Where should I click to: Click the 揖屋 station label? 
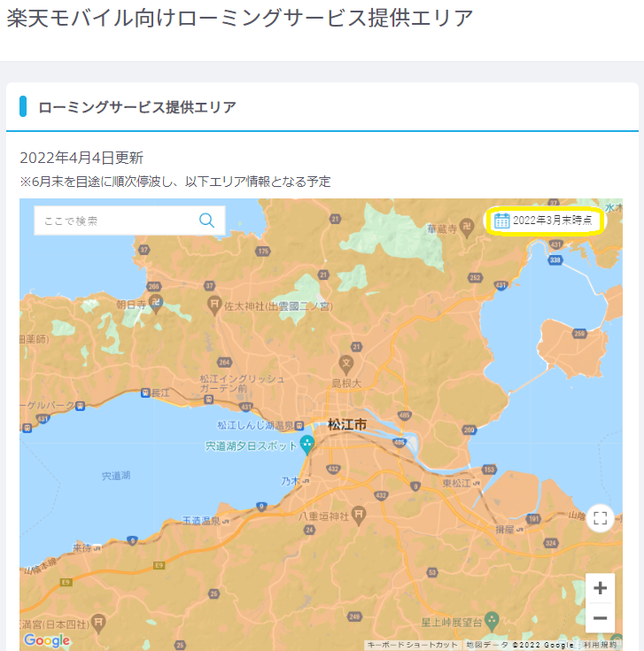click(x=505, y=530)
